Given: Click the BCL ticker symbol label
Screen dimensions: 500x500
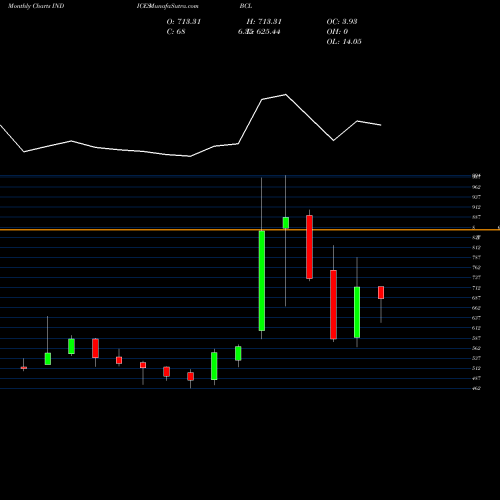Looking at the screenshot, I should pos(246,6).
